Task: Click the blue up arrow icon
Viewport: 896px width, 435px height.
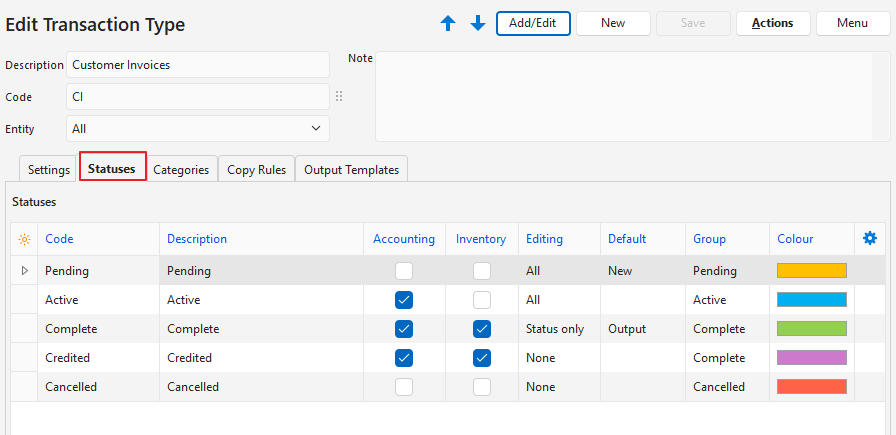Action: [448, 23]
